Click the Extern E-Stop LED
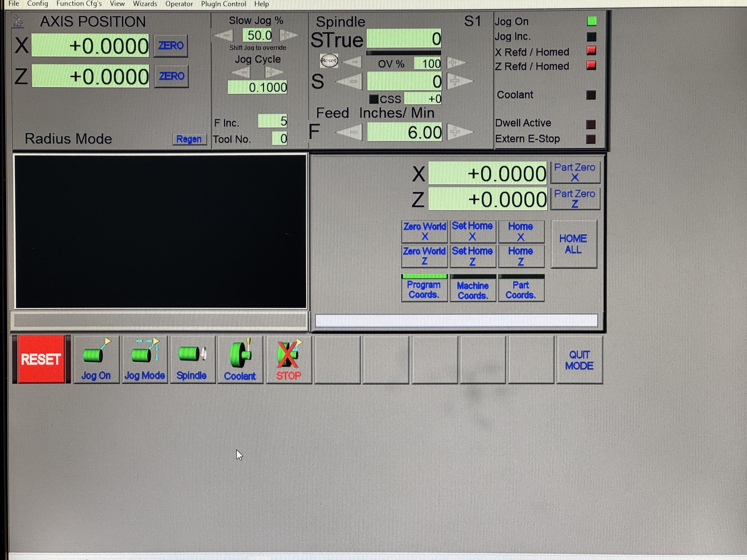 click(x=591, y=139)
